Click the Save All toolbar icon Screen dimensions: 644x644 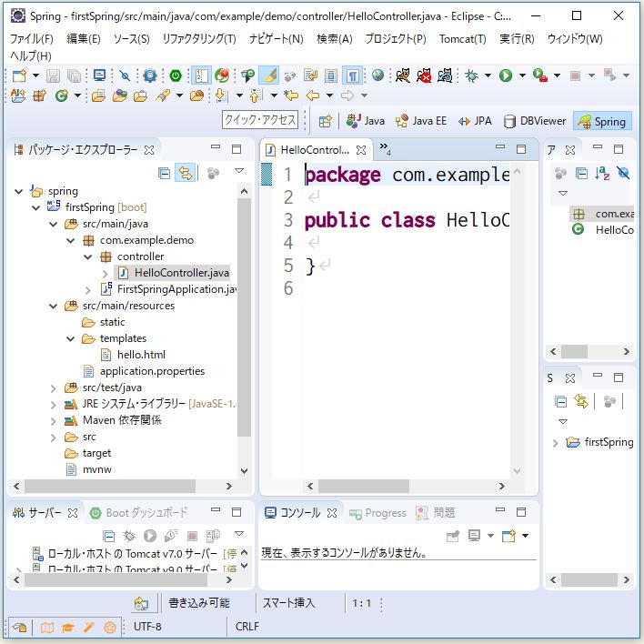tap(74, 75)
